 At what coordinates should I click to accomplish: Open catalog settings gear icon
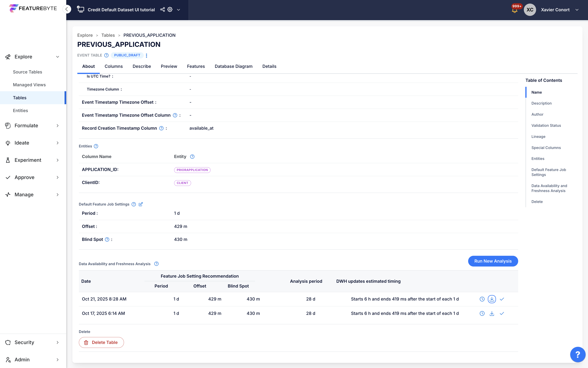(170, 10)
